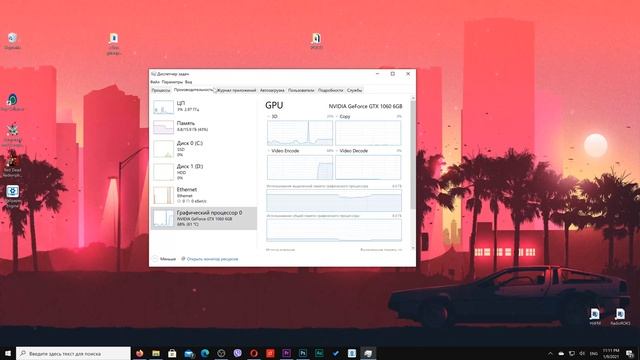The height and width of the screenshot is (360, 640).
Task: Open Adobe Premiere Pro from taskbar
Action: (287, 353)
